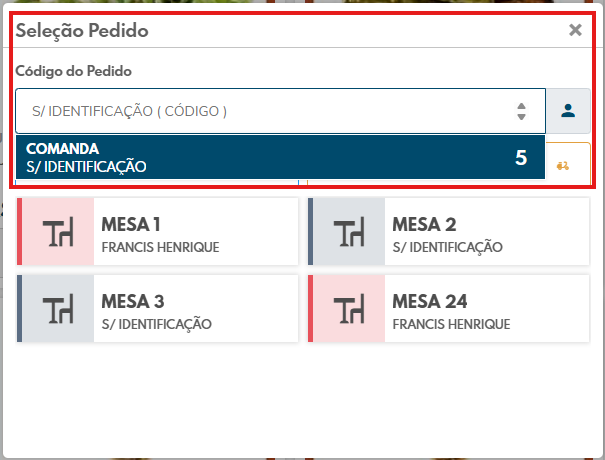Screen dimensions: 605x460
Task: Pick the Mesa 3 S/ Identificação label
Action: pos(157,311)
